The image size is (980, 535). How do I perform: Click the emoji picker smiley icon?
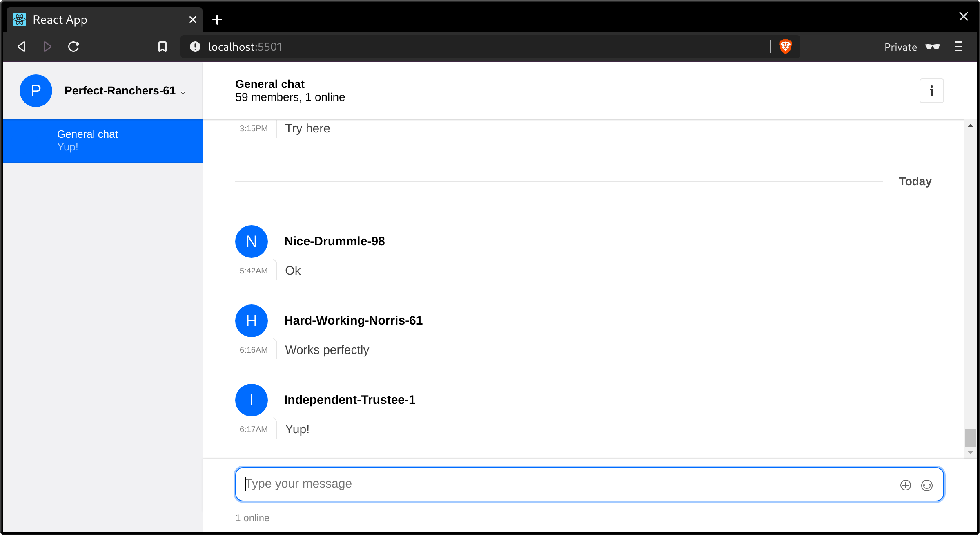pyautogui.click(x=927, y=485)
